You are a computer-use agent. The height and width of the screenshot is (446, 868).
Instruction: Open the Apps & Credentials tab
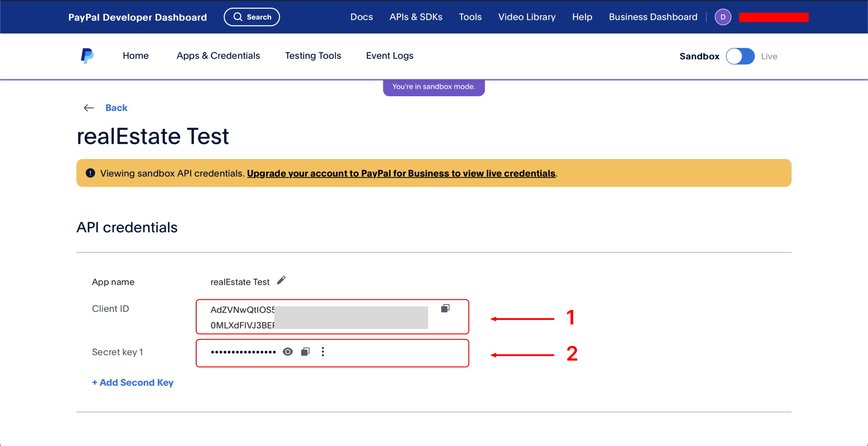[x=218, y=56]
